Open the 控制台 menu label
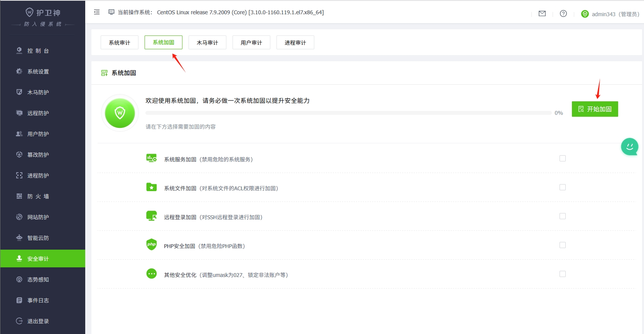644x334 pixels. pyautogui.click(x=38, y=51)
